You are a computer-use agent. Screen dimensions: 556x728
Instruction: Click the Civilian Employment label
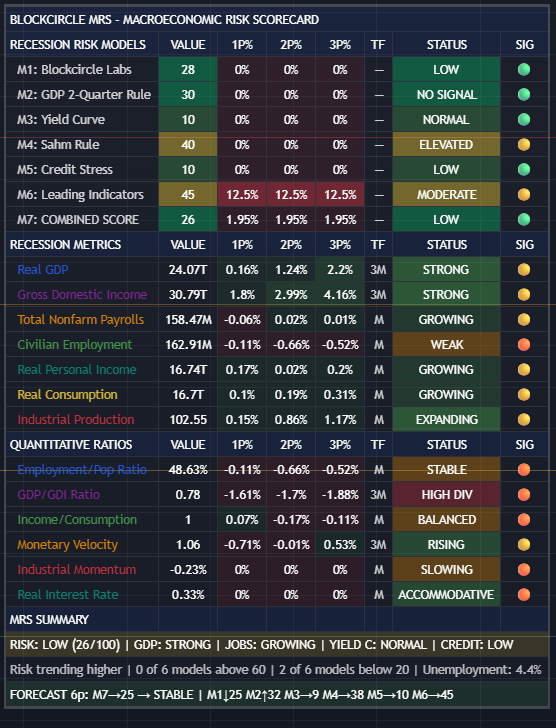75,345
